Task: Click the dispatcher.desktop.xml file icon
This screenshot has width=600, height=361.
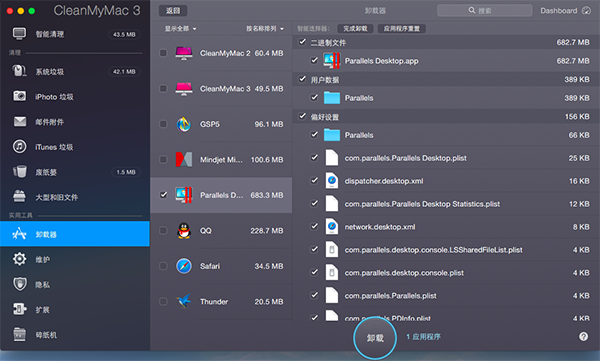Action: tap(332, 181)
